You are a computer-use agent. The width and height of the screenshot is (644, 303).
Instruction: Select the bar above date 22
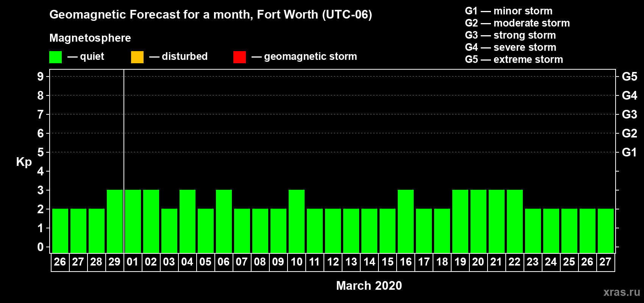click(515, 221)
